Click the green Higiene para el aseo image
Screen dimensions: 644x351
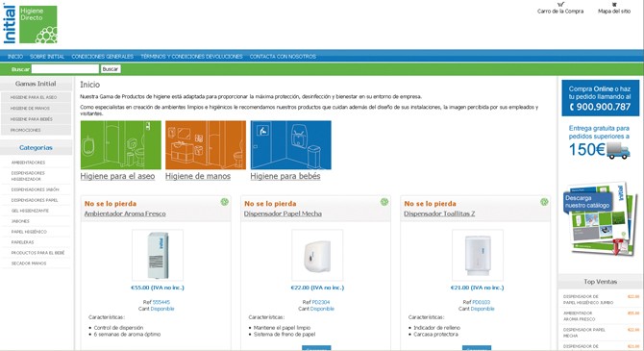(121, 144)
